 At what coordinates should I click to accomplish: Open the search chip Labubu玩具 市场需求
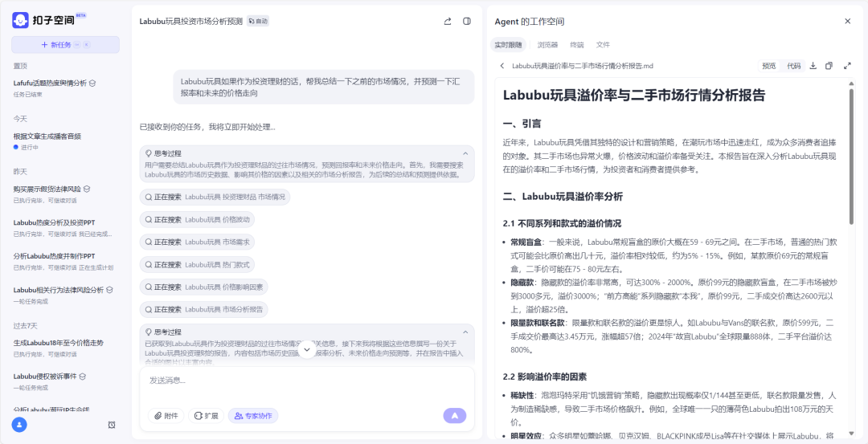pyautogui.click(x=197, y=242)
